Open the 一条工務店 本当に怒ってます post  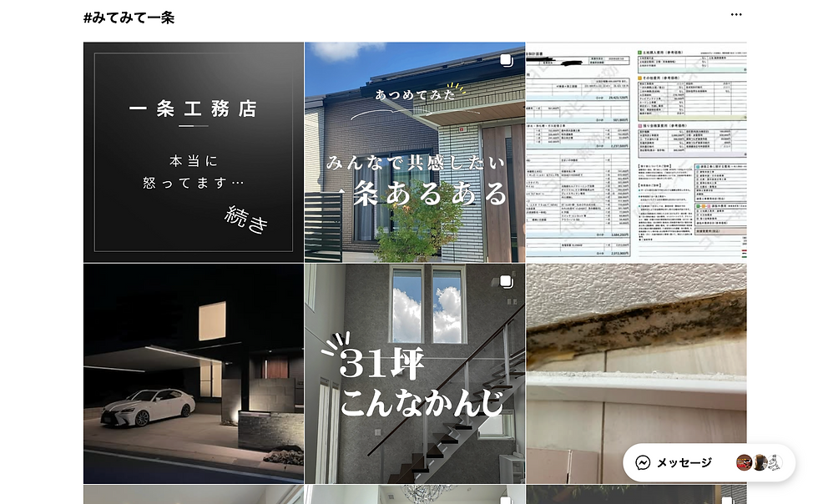[194, 153]
